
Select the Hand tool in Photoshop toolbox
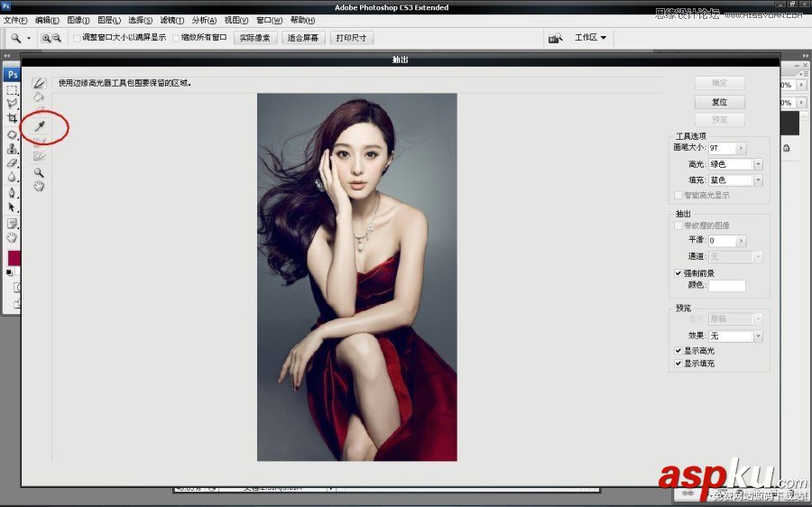(12, 237)
